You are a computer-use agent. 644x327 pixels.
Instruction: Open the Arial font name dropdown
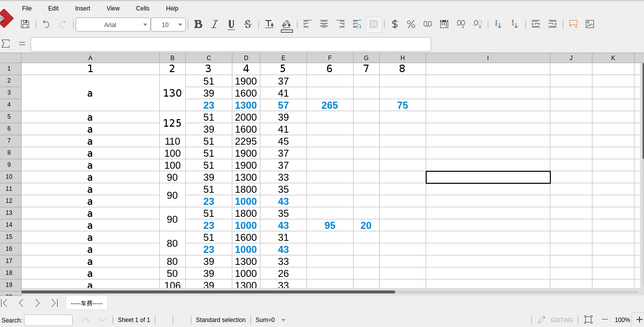(x=145, y=25)
